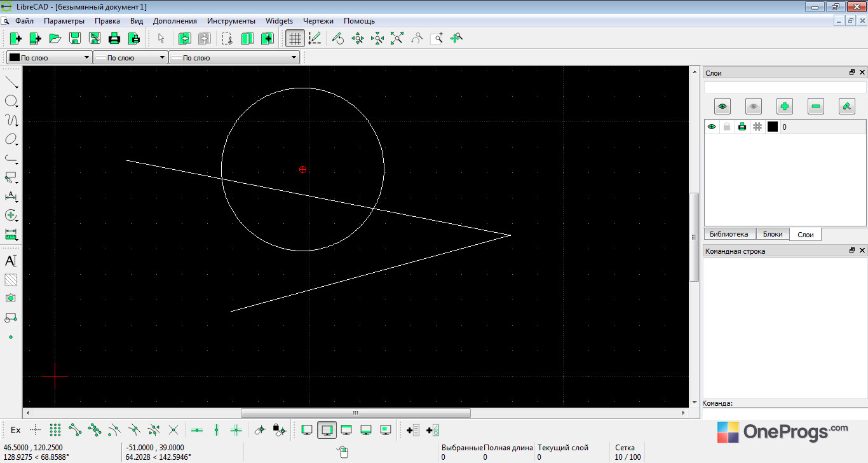Toggle restrict horizontal
Screen dimensions: 868x463
click(197, 431)
